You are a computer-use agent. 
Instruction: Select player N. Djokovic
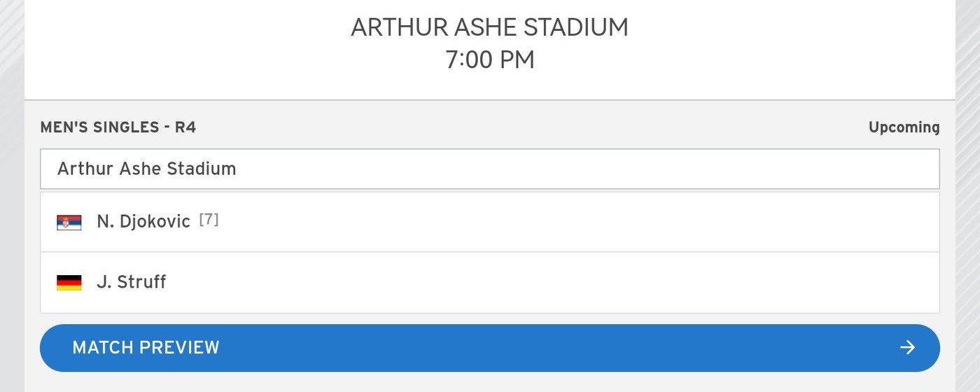click(143, 222)
